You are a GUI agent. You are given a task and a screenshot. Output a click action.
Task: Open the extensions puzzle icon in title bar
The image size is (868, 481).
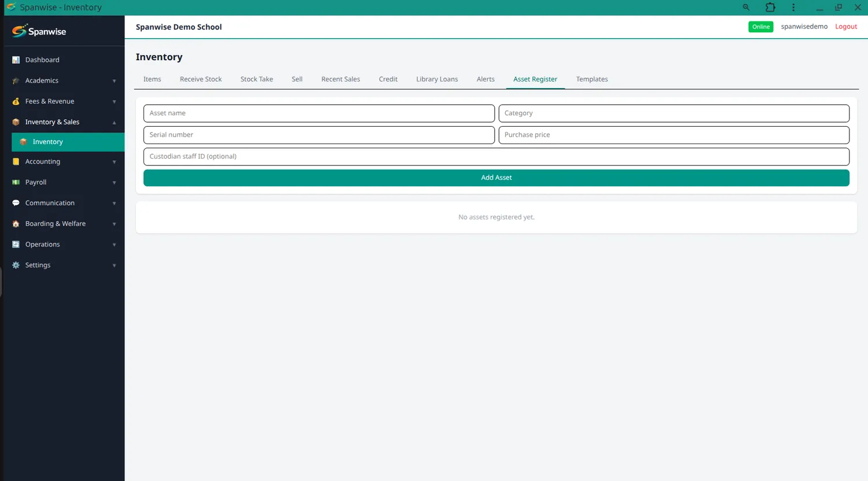(770, 8)
